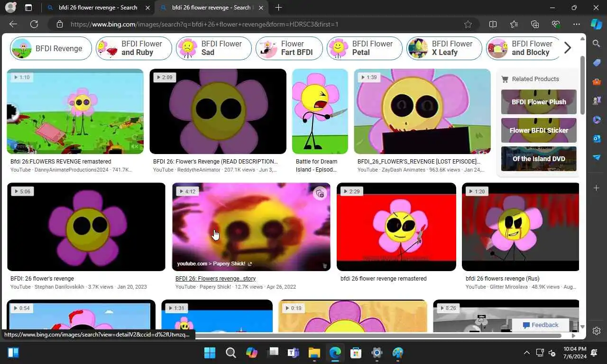This screenshot has width=607, height=364.
Task: Open tab actions menu icon
Action: (28, 8)
